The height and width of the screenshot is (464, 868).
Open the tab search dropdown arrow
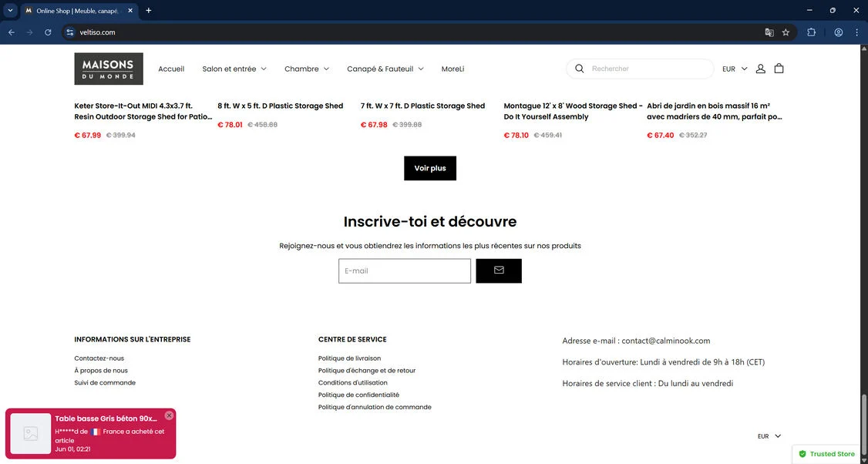(10, 11)
